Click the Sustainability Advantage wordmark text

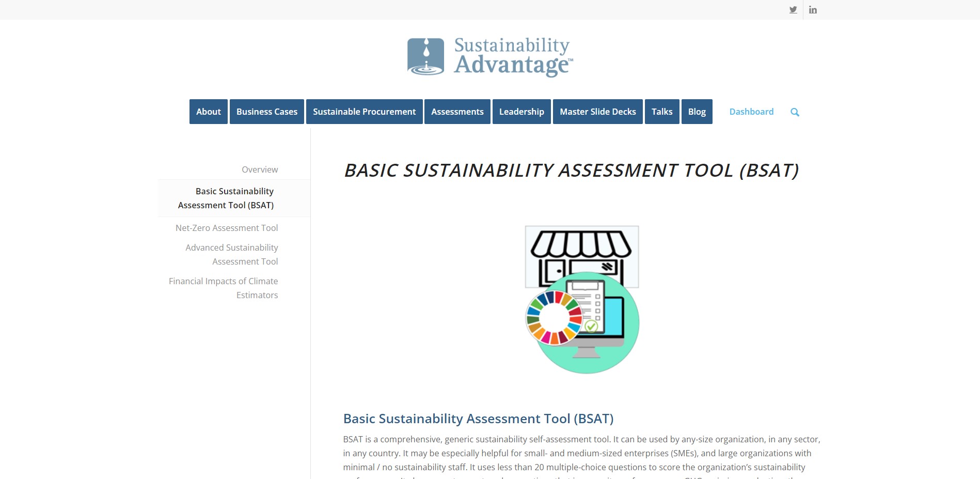[513, 56]
